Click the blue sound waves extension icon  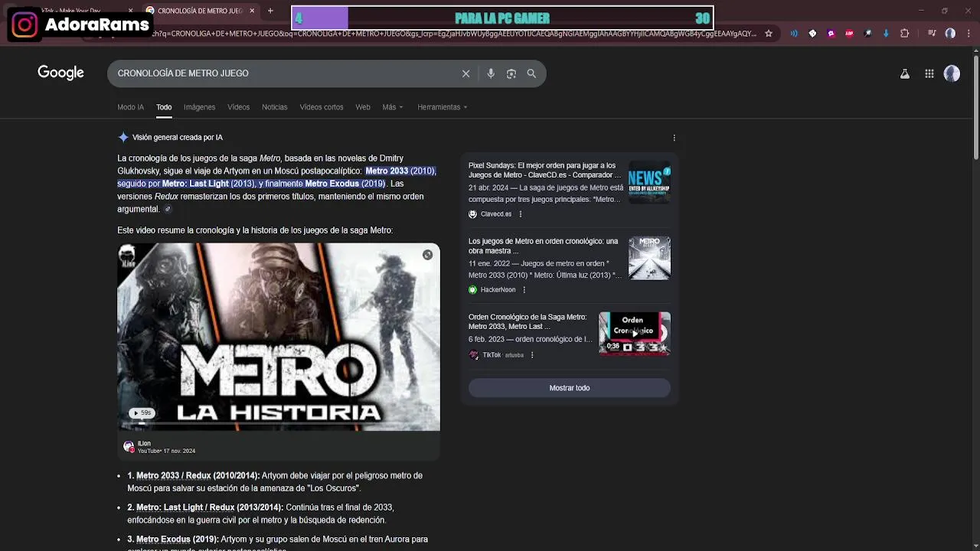794,34
